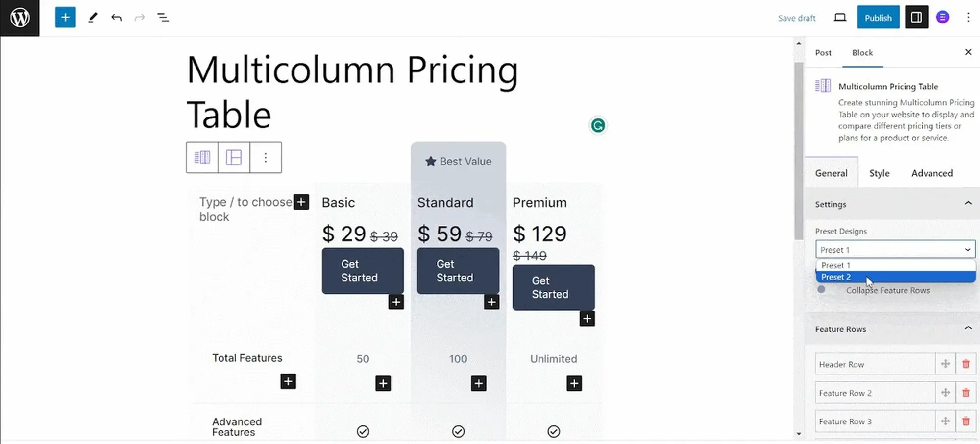The height and width of the screenshot is (444, 980).
Task: Choose Preset 2 from the dropdown list
Action: (836, 277)
